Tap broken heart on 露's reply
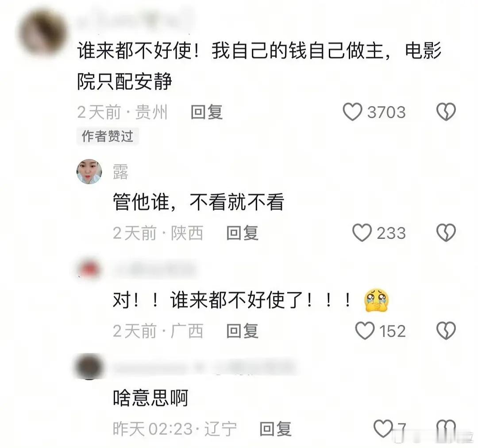Viewport: 478px width, 448px height. click(446, 233)
